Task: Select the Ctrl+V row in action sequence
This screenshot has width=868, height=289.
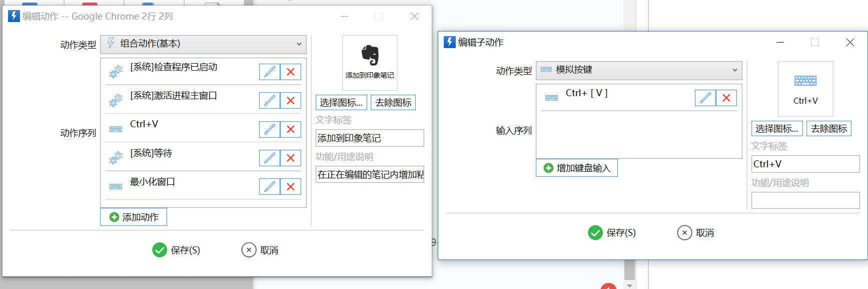Action: coord(203,129)
